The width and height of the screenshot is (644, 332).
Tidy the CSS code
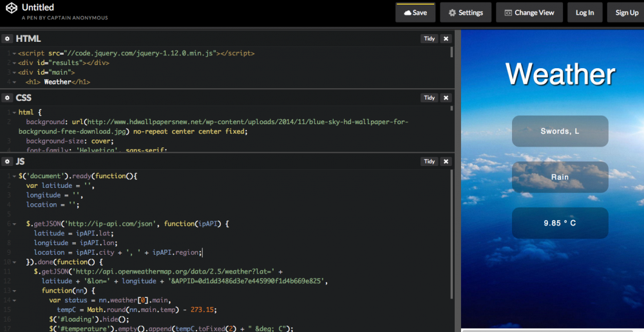pos(429,98)
